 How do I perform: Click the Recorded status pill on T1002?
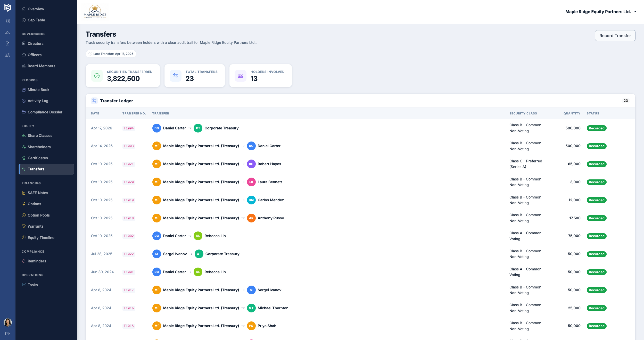pyautogui.click(x=597, y=236)
